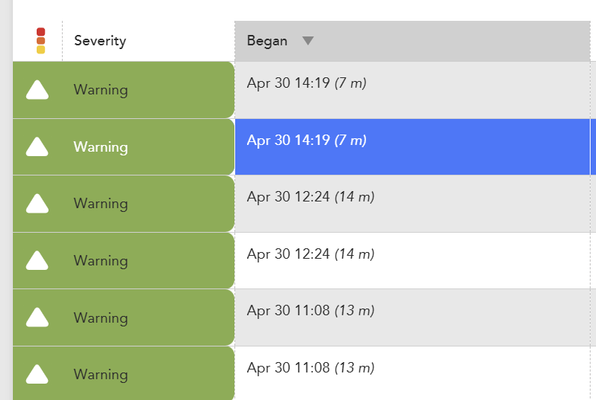This screenshot has height=400, width=596.
Task: Open last Apr 30 11:08 (13 m) row
Action: (412, 373)
